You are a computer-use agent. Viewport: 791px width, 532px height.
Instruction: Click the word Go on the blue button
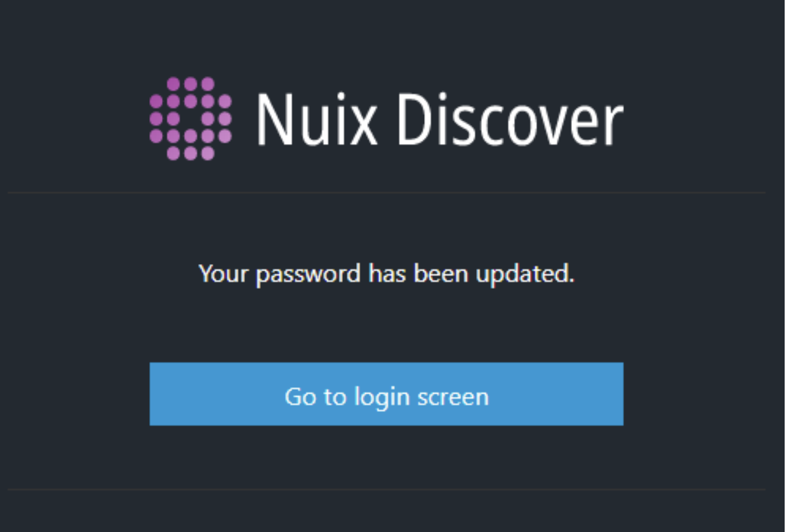coord(300,397)
